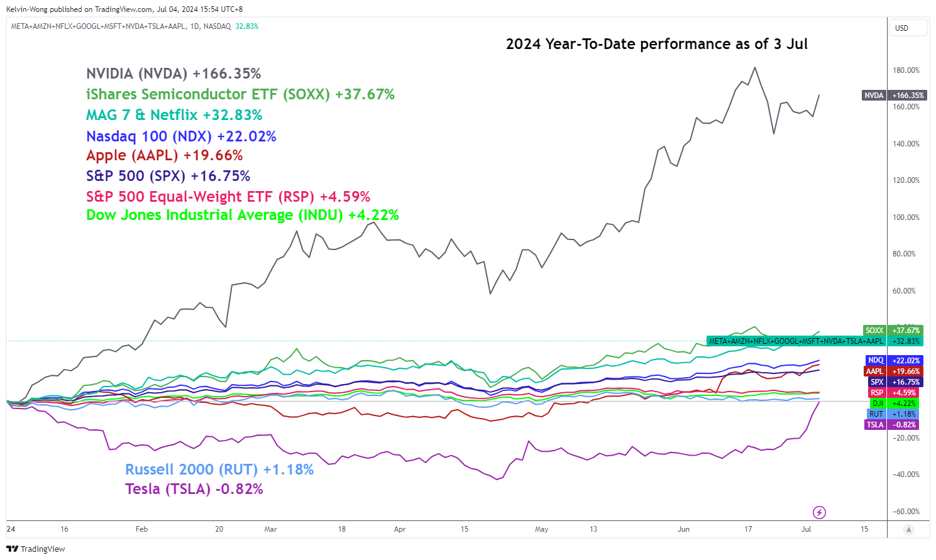This screenshot has width=936, height=560.
Task: Click the Mar marker on time axis
Action: pyautogui.click(x=270, y=529)
